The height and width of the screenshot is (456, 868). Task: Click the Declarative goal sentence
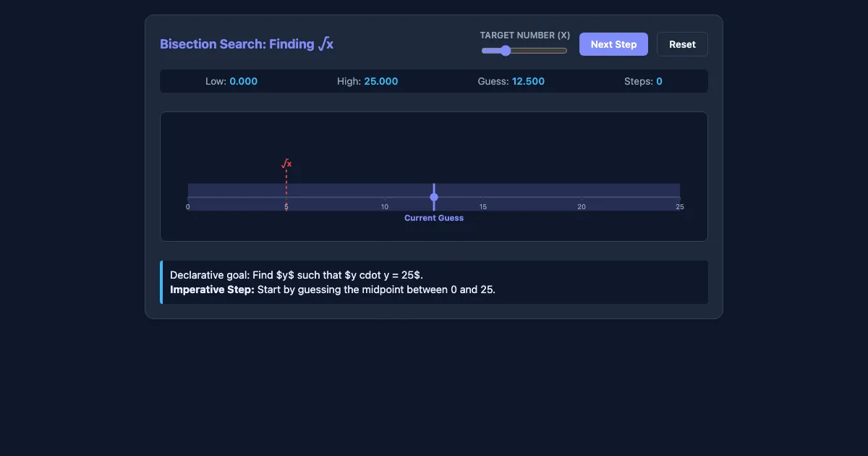297,275
